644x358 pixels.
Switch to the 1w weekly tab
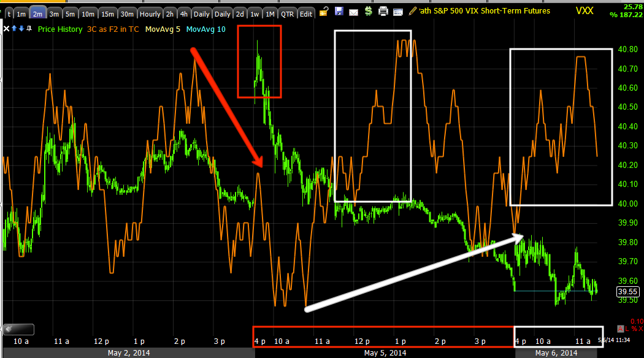click(x=255, y=14)
